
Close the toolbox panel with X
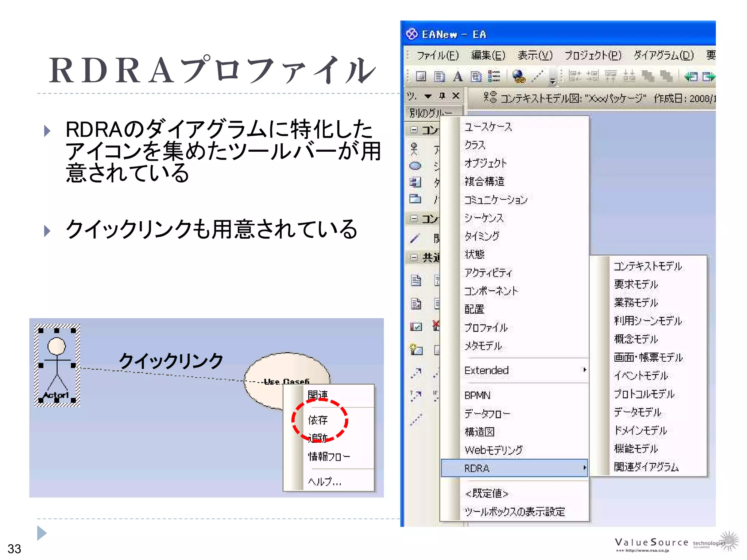456,96
